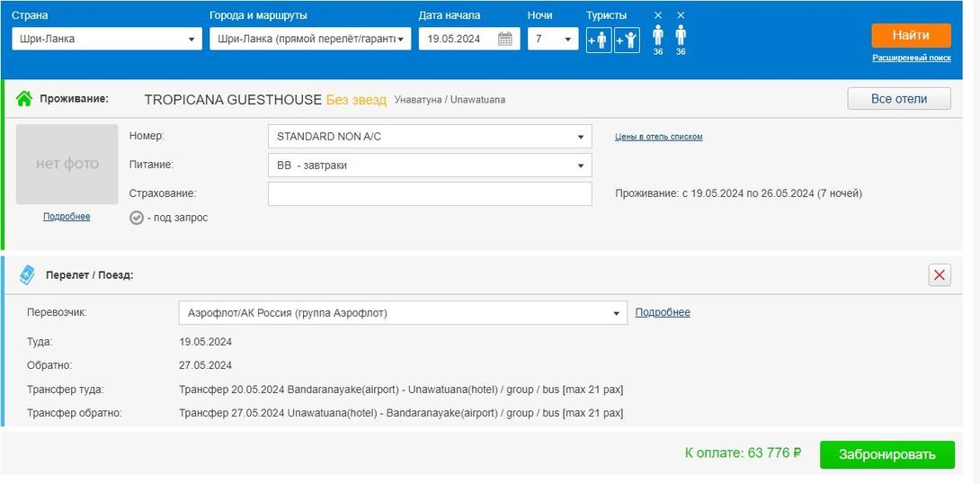This screenshot has width=980, height=484.
Task: Open the Расширенный поиск link
Action: pos(911,58)
